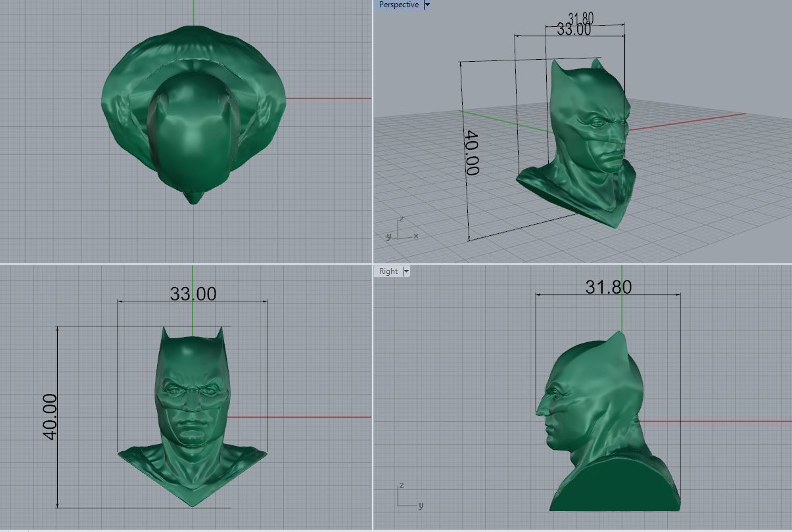Select the 33.00 dimension in Perspective viewport

574,30
